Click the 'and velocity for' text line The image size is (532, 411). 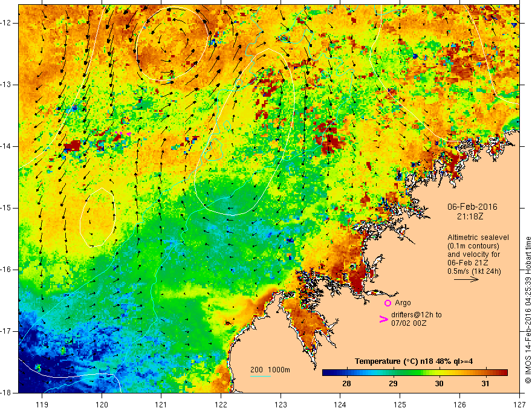(x=473, y=254)
